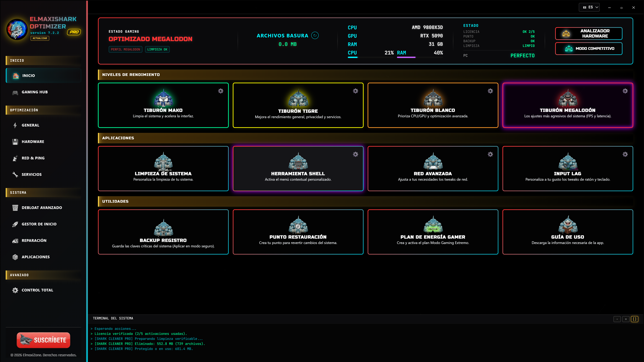
Task: Go to Inicio in the sidebar
Action: point(43,75)
